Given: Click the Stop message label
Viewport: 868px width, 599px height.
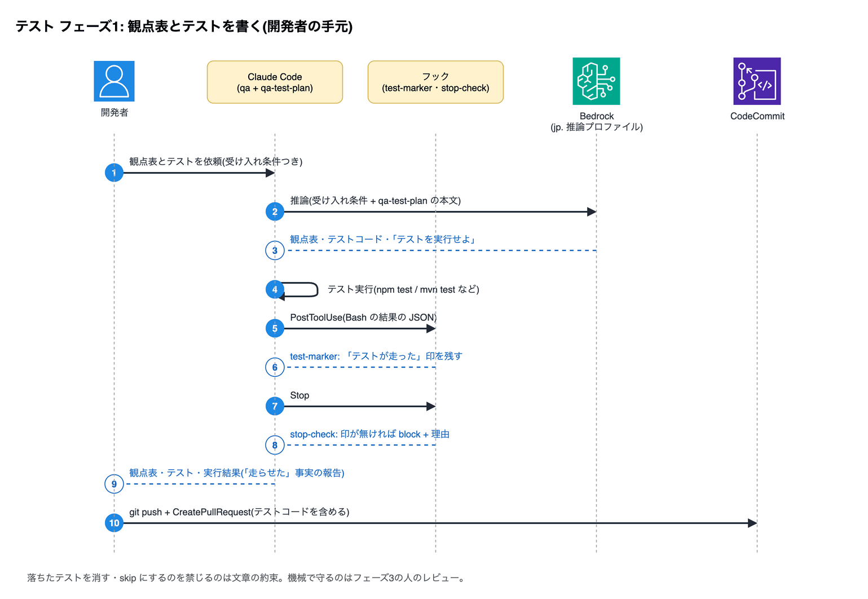Looking at the screenshot, I should [x=299, y=395].
